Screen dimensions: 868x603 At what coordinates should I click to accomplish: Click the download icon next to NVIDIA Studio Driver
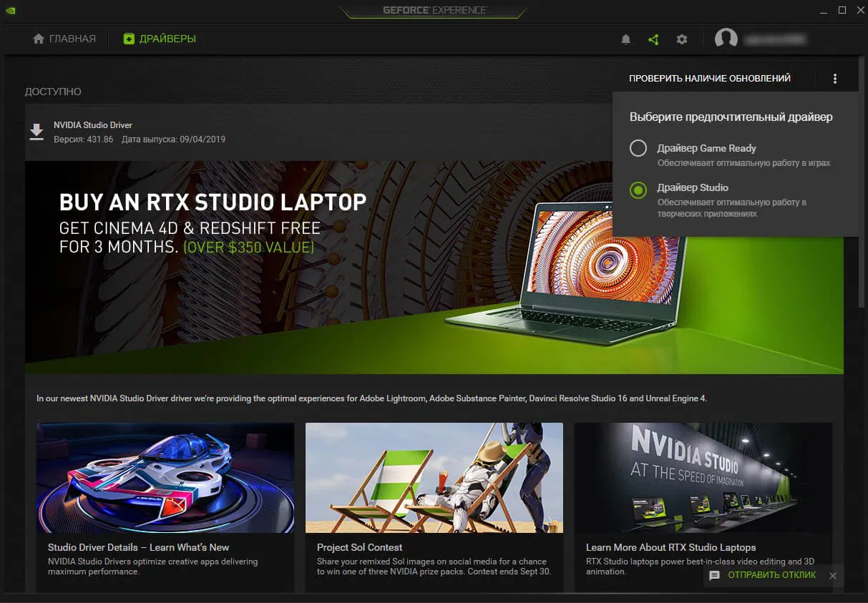(x=36, y=132)
